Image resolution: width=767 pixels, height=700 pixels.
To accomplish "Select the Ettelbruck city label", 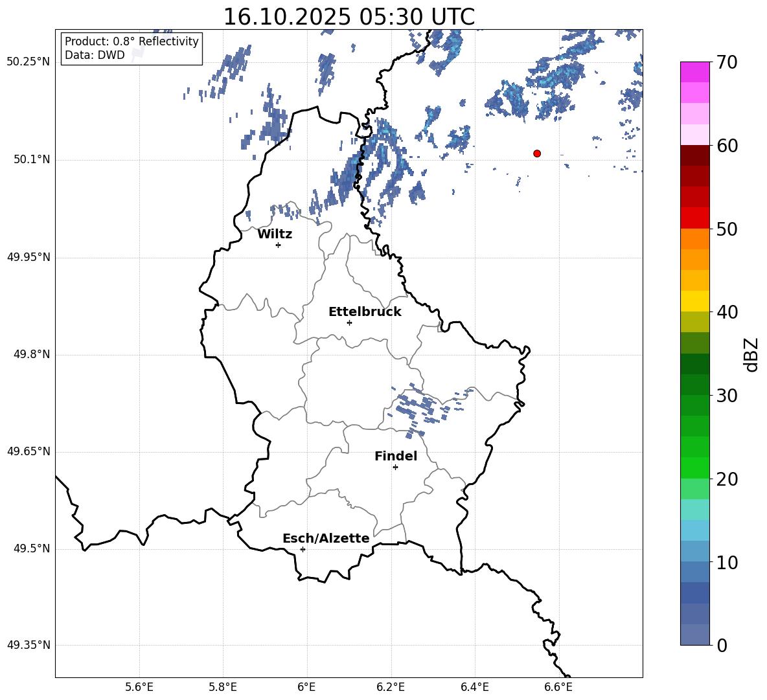I will [365, 312].
